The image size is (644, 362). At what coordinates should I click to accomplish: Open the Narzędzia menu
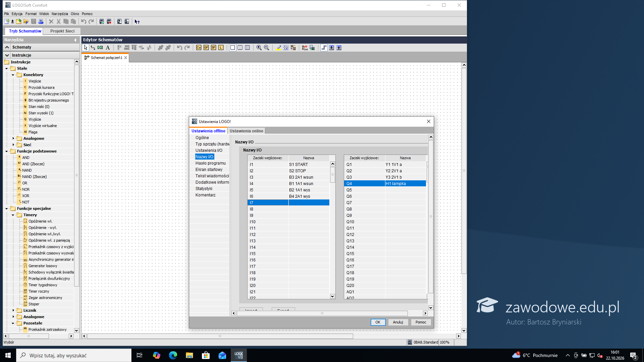[x=60, y=14]
